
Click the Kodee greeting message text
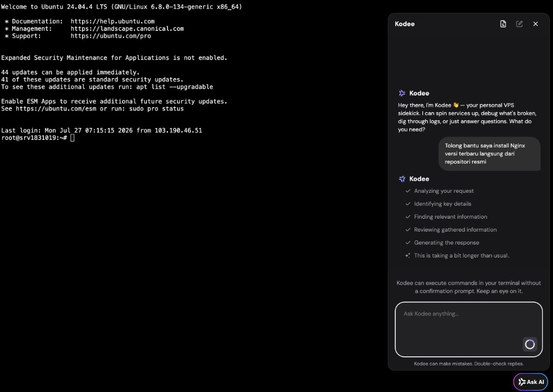(x=467, y=117)
